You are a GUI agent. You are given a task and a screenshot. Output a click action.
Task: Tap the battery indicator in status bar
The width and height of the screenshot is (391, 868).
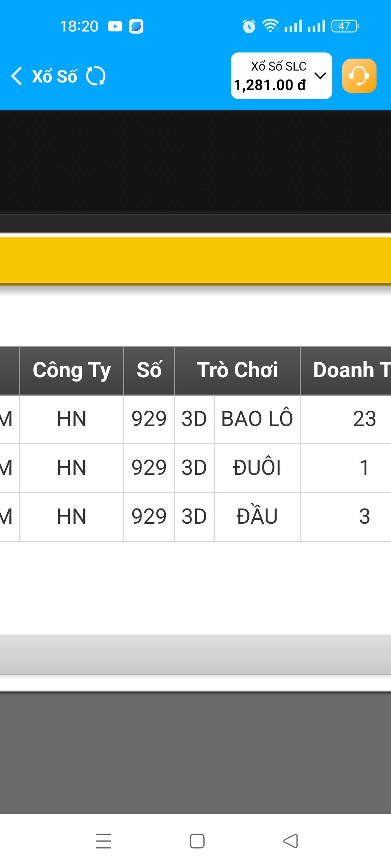(x=345, y=26)
